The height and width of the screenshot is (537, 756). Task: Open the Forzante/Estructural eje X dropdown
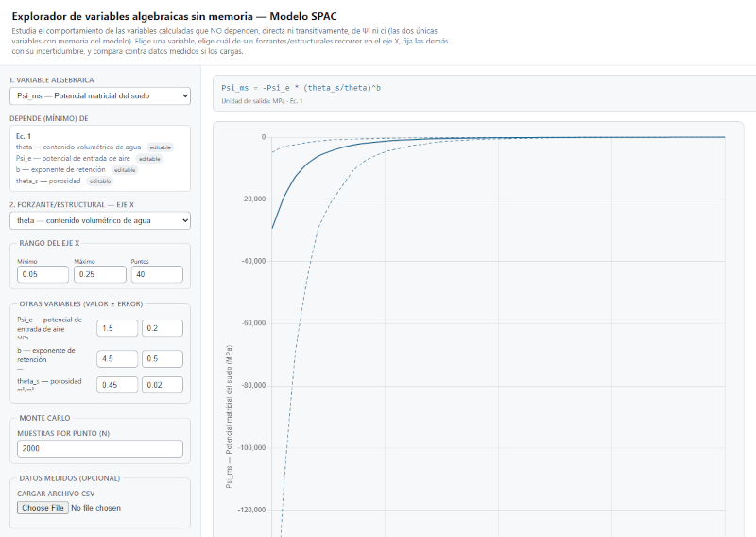coord(100,220)
